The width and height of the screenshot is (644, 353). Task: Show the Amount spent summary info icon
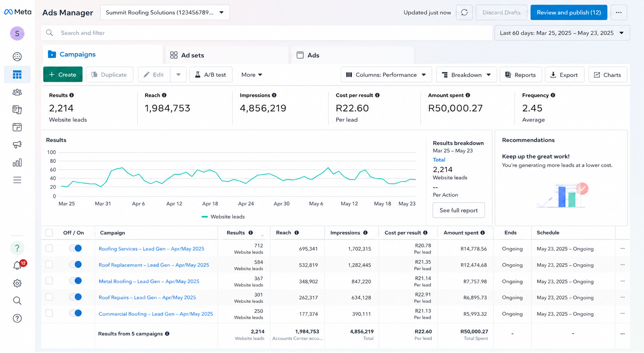coord(468,95)
